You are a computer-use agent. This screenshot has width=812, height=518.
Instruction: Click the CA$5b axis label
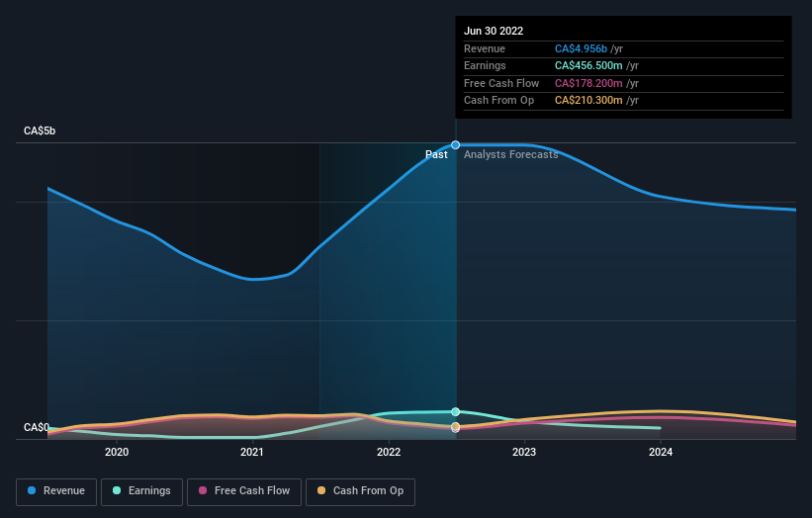(x=40, y=130)
